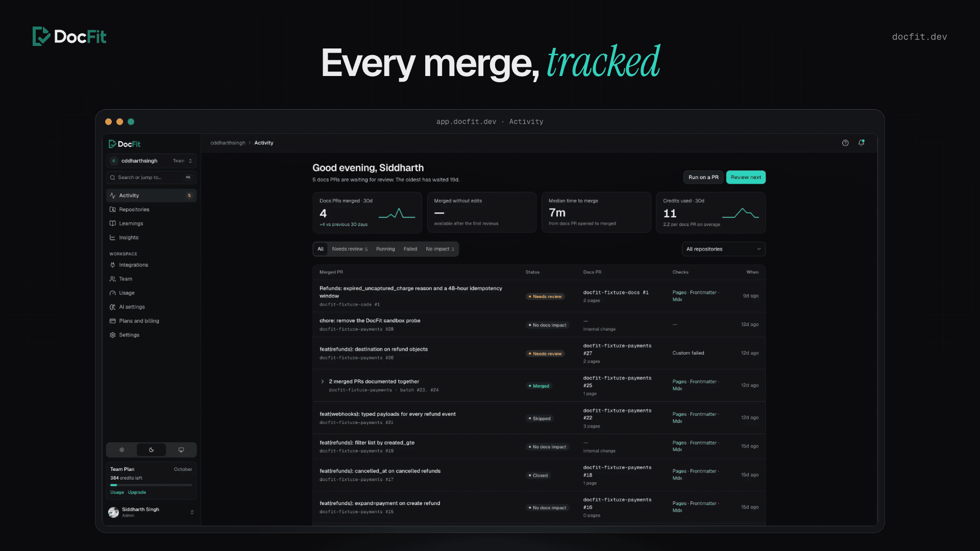Click the Skipped status badge
980x551 pixels.
tap(540, 419)
